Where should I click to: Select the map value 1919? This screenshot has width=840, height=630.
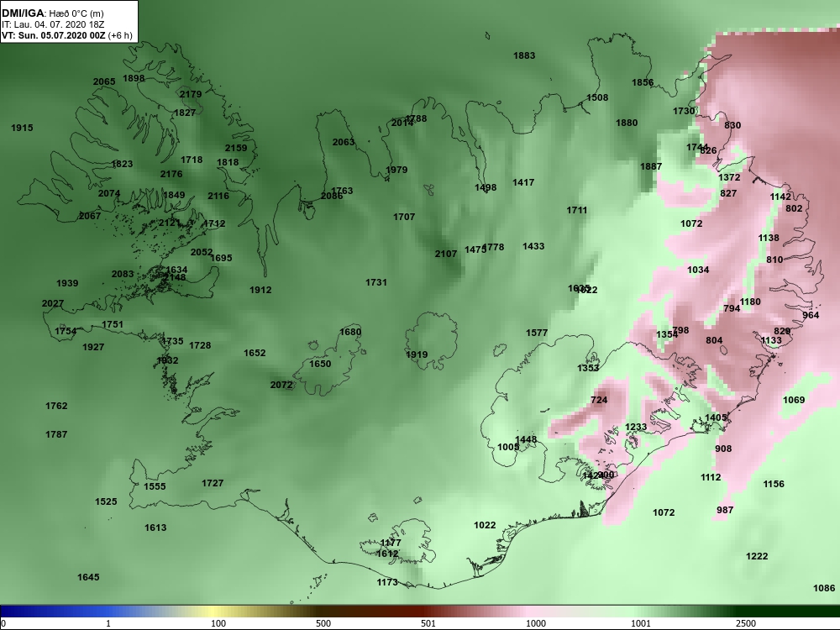[417, 354]
